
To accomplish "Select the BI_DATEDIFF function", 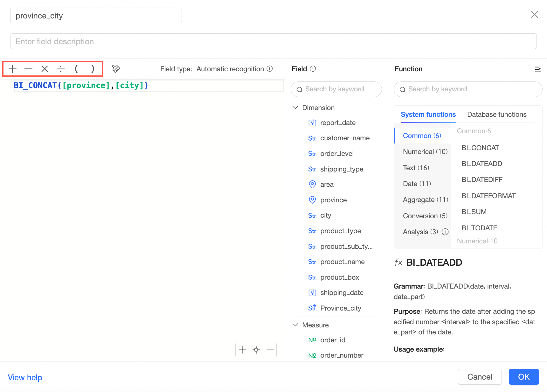I will [x=482, y=180].
